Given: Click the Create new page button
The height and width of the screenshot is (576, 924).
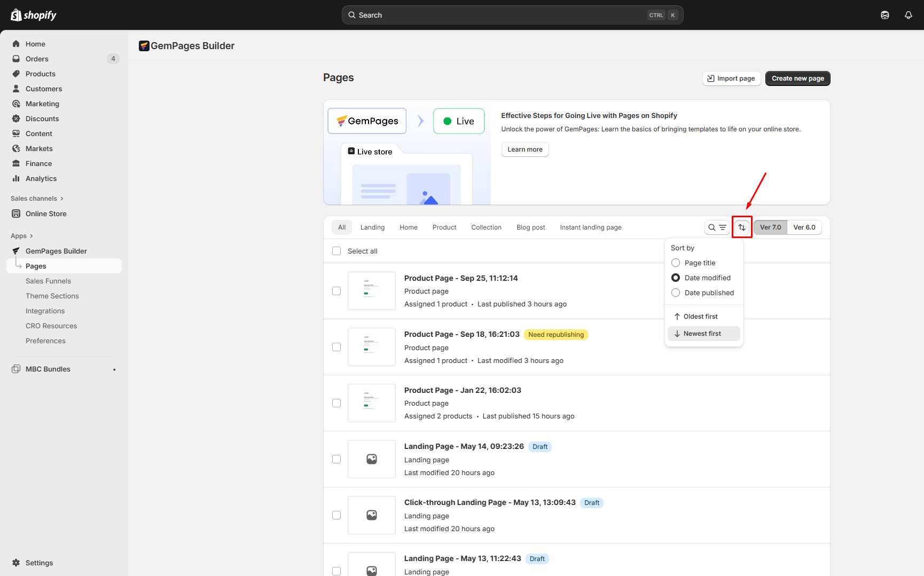Looking at the screenshot, I should pyautogui.click(x=797, y=78).
